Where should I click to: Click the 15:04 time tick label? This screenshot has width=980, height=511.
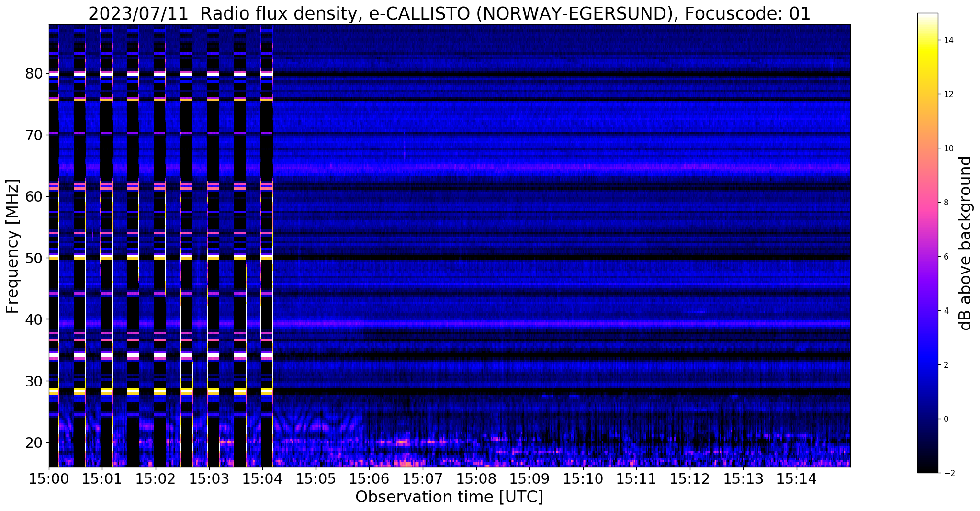262,478
